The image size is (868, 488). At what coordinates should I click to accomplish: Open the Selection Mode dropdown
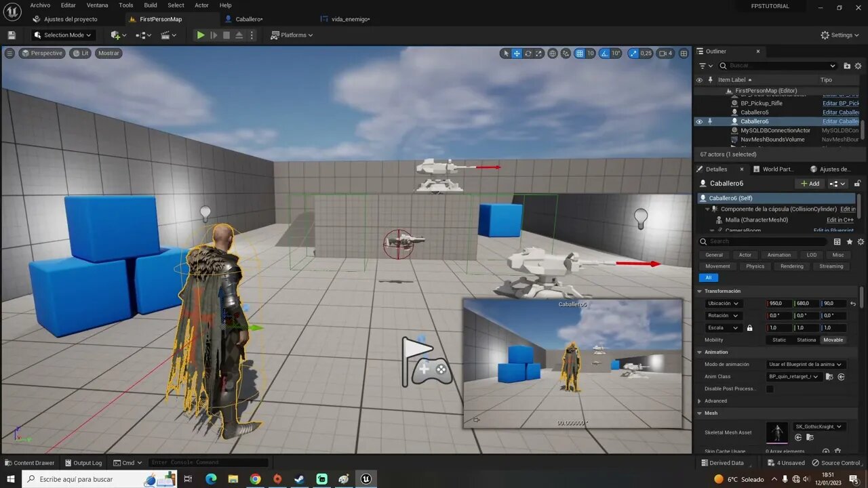(64, 35)
